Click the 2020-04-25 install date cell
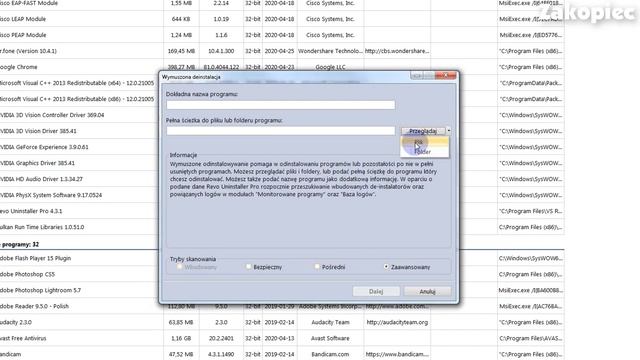This screenshot has height=360, width=640. click(279, 51)
